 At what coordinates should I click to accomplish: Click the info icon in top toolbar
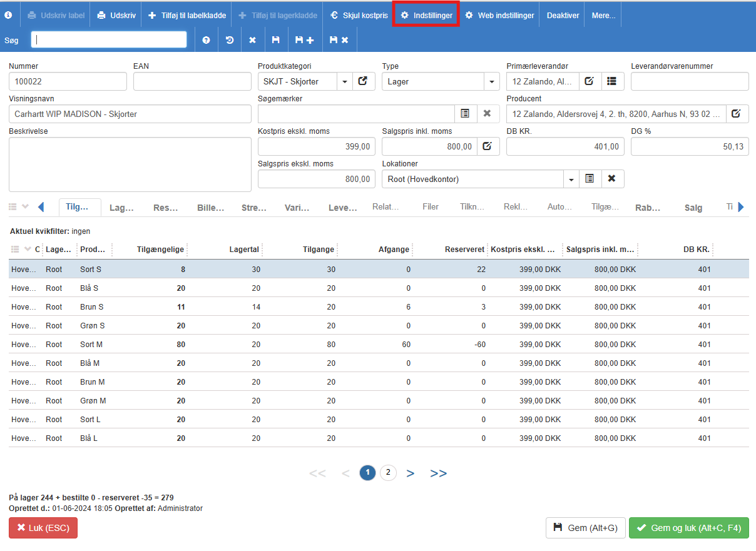pos(9,15)
